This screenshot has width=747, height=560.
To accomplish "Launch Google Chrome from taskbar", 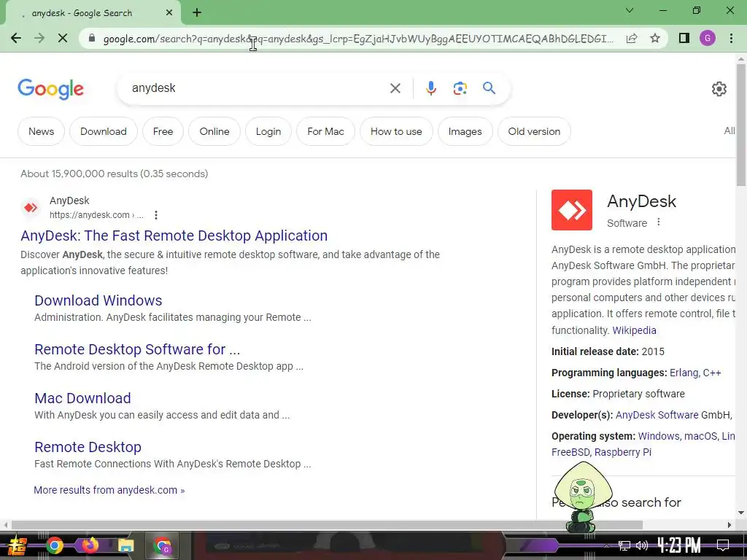I will click(x=54, y=545).
